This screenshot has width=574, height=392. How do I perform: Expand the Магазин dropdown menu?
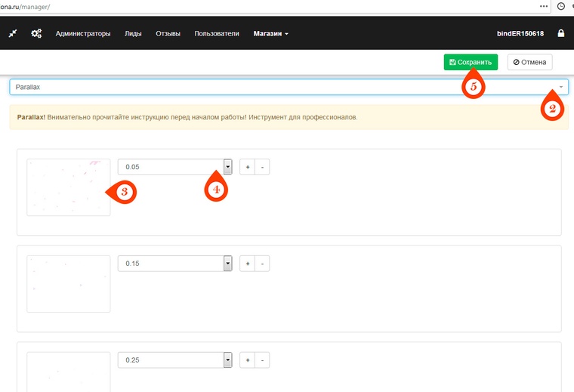coord(270,33)
